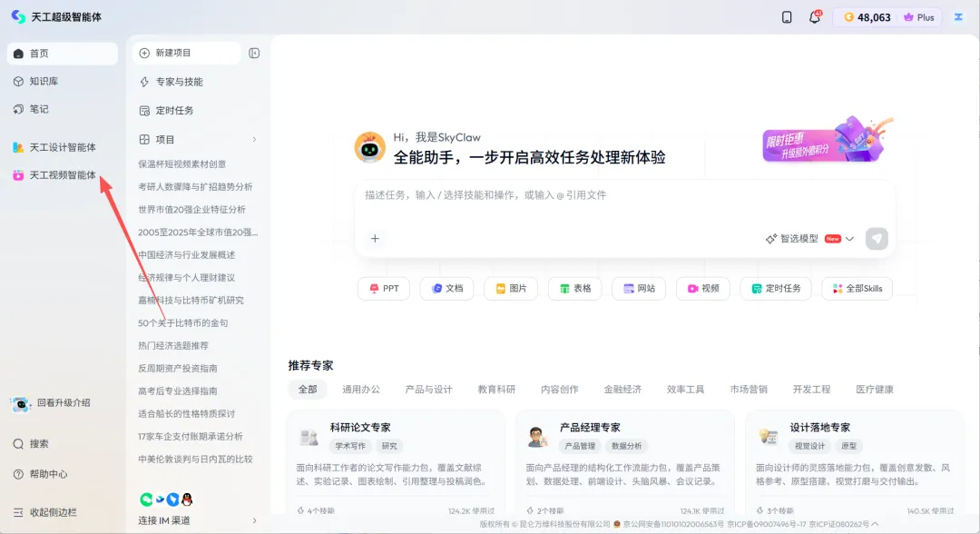This screenshot has width=980, height=534.
Task: Click the WeChat green icon
Action: coord(146,499)
